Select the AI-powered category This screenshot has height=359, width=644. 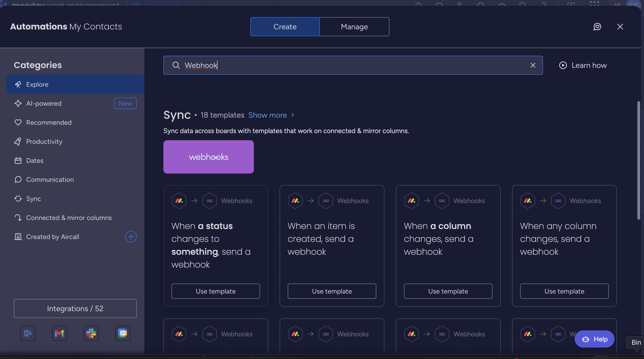(x=44, y=103)
